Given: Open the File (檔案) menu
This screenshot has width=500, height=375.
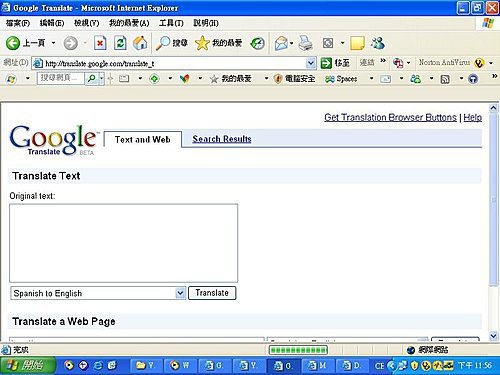Looking at the screenshot, I should (18, 23).
